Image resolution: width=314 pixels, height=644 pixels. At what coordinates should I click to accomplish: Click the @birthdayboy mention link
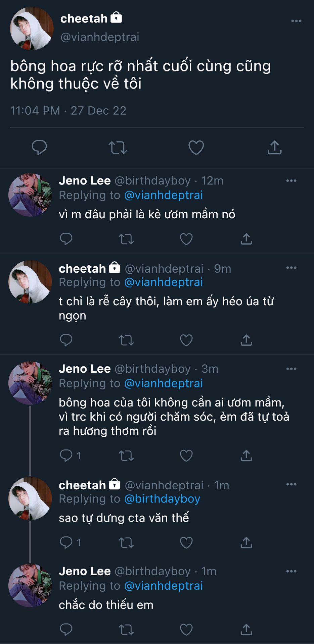coord(162,499)
